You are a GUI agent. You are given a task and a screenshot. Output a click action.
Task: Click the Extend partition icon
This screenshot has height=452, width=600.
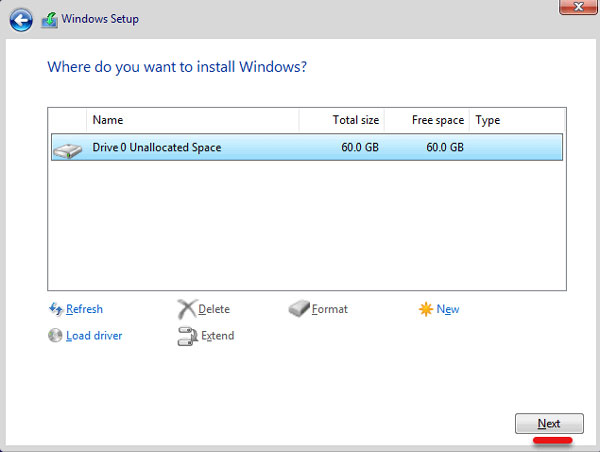pyautogui.click(x=188, y=336)
